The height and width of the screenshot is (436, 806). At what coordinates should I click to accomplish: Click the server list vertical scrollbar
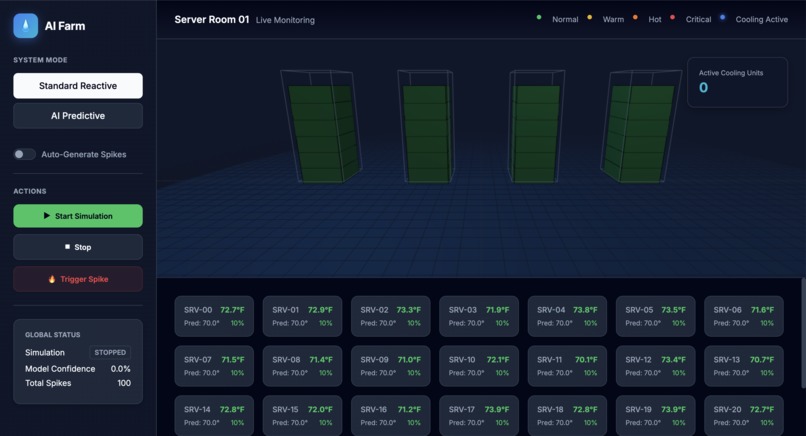coord(803,333)
